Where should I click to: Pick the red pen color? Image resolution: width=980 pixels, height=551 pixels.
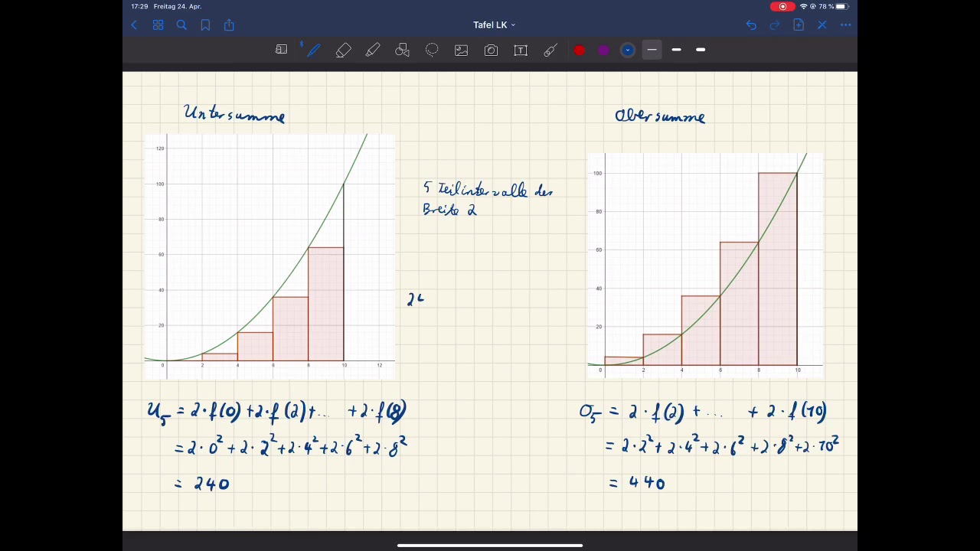pos(580,51)
